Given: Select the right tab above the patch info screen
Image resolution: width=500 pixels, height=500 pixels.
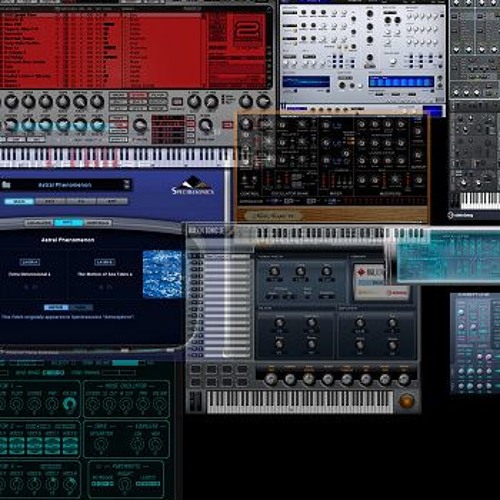Looking at the screenshot, I should pyautogui.click(x=98, y=223).
